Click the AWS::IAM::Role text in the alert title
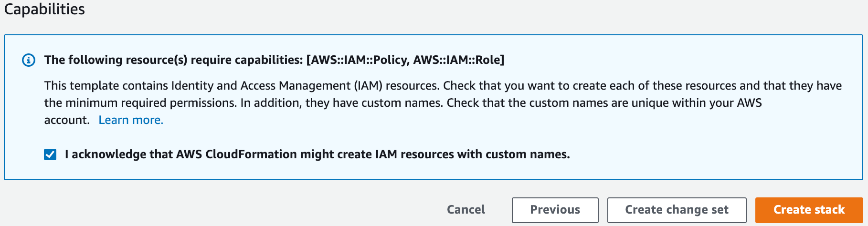Viewport: 868px width, 226px height. coord(457,60)
